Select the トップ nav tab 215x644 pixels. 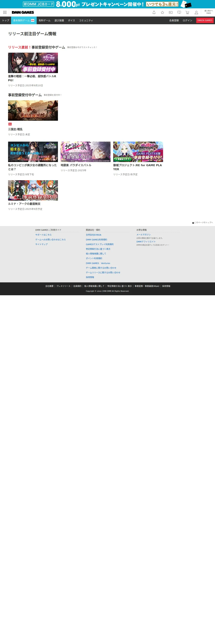[6, 21]
